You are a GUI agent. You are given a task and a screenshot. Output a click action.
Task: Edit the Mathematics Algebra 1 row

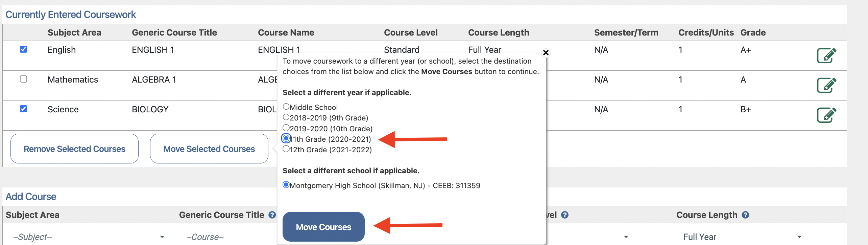[x=826, y=85]
